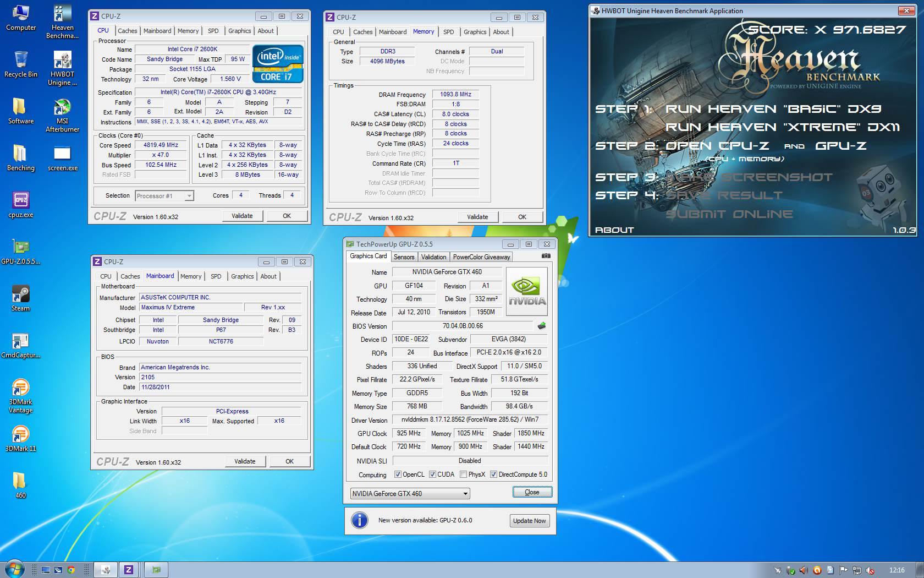Click OPEN CPU-Z in HWBOT app
This screenshot has height=578, width=924.
(x=717, y=146)
